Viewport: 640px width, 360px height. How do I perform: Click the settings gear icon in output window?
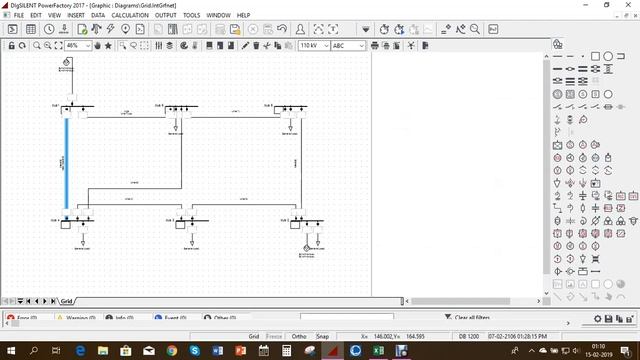598,319
